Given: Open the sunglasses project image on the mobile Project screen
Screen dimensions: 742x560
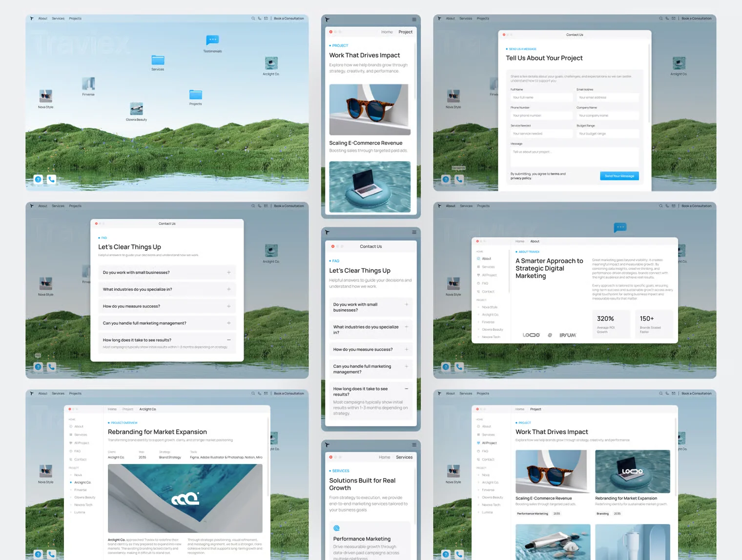Looking at the screenshot, I should 370,110.
